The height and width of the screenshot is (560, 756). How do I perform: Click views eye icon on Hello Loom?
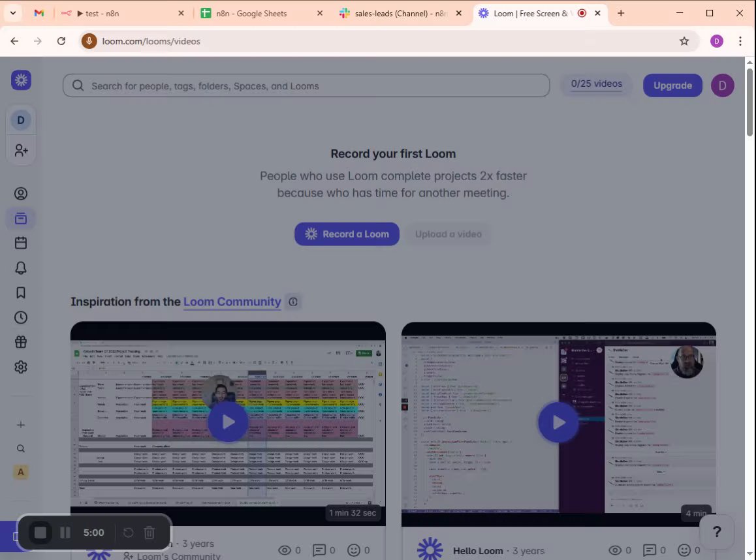pos(615,550)
